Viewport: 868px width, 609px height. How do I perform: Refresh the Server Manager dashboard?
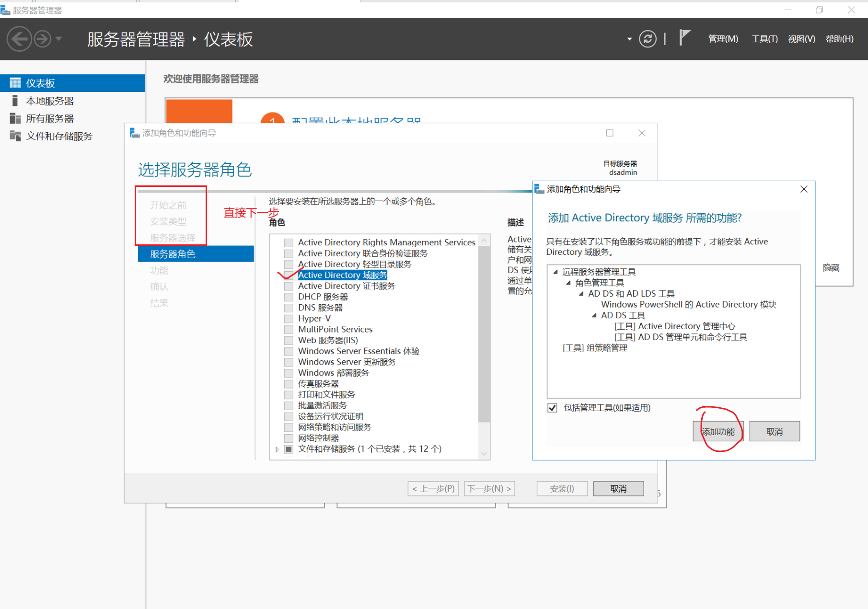(648, 39)
